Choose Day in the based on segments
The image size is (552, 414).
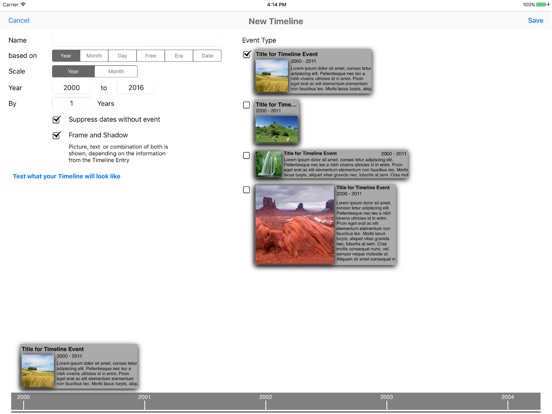pos(123,56)
